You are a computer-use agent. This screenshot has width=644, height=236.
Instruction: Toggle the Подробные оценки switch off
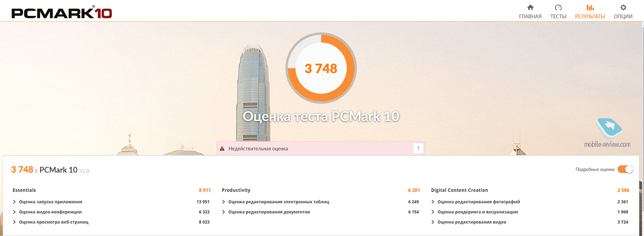click(625, 169)
